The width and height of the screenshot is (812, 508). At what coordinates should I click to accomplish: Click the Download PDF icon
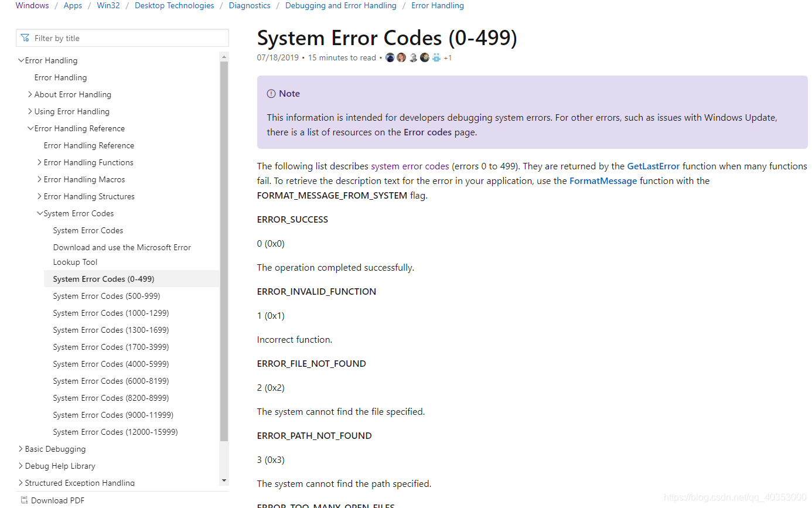point(24,500)
